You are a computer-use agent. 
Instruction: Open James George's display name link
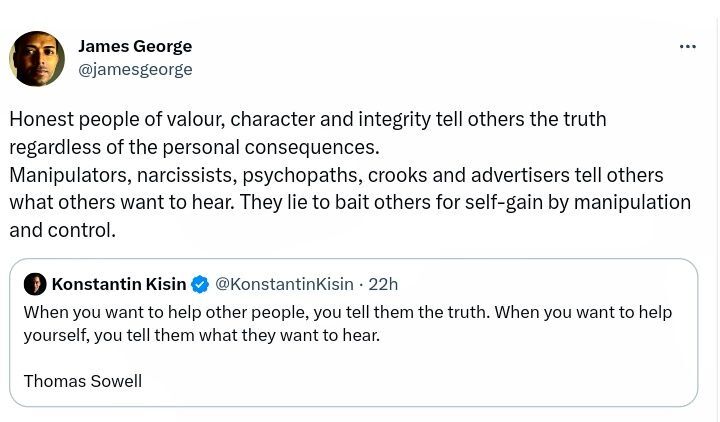pyautogui.click(x=135, y=46)
